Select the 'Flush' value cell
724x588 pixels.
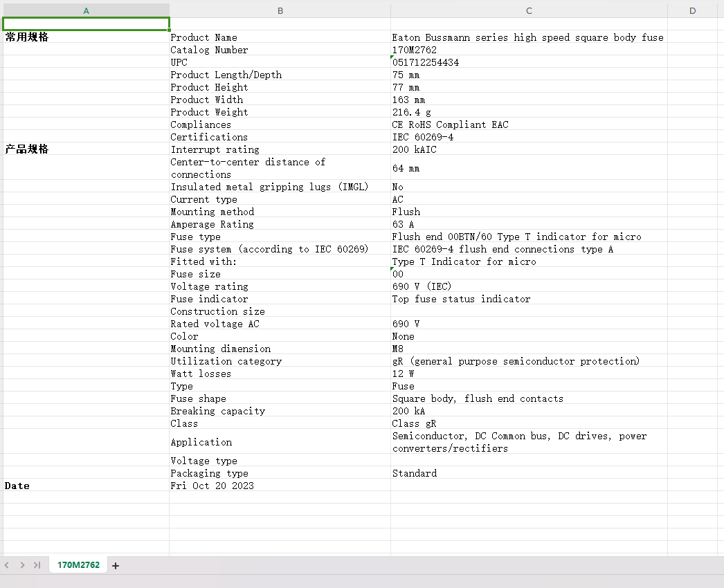529,212
